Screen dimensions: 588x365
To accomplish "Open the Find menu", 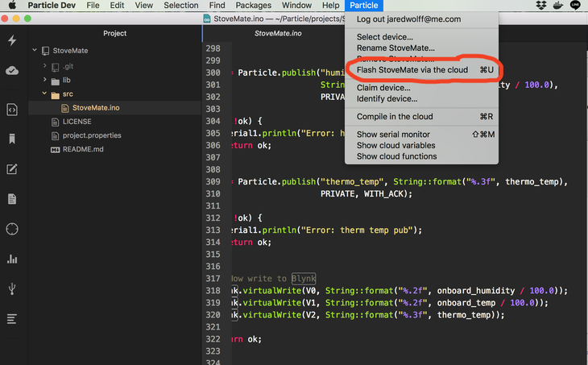I will (217, 6).
